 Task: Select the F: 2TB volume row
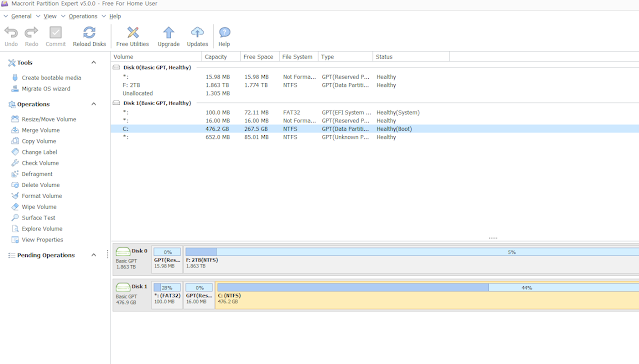click(x=375, y=85)
